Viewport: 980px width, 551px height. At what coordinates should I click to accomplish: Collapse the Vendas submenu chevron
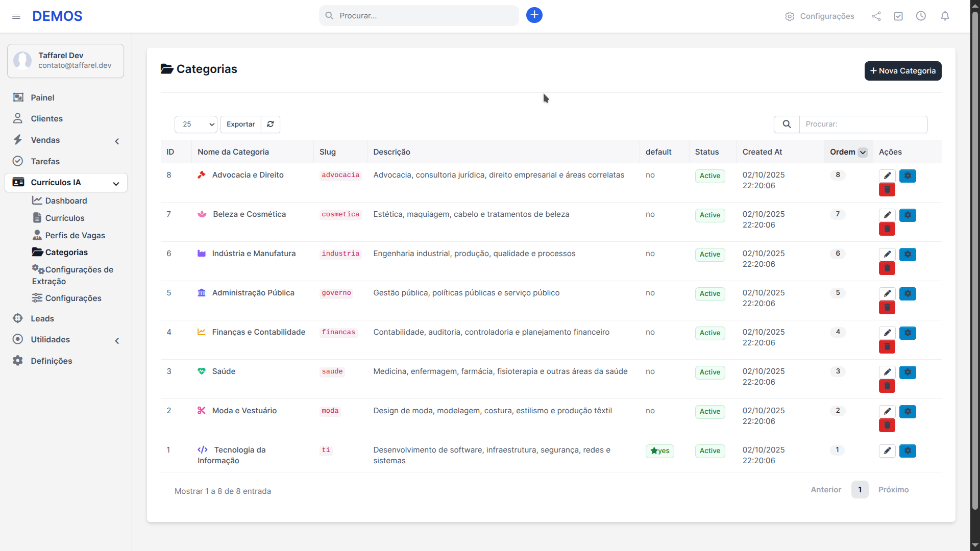[x=117, y=141]
